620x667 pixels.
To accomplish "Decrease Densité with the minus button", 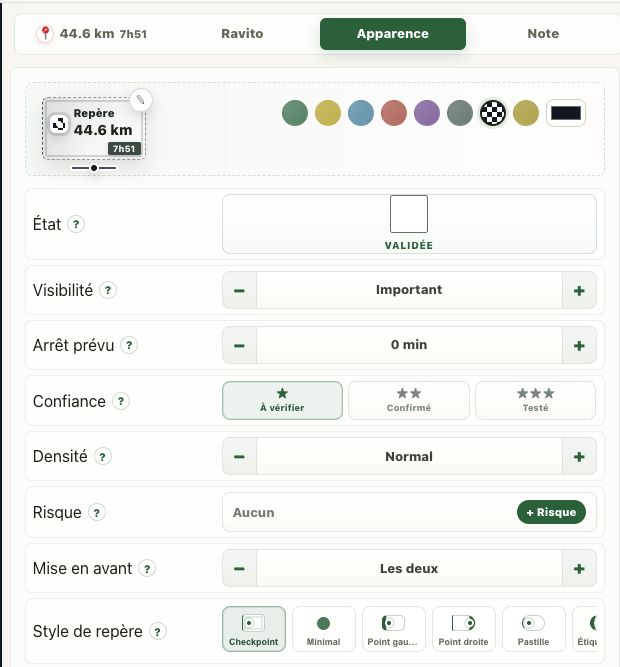I will point(239,456).
